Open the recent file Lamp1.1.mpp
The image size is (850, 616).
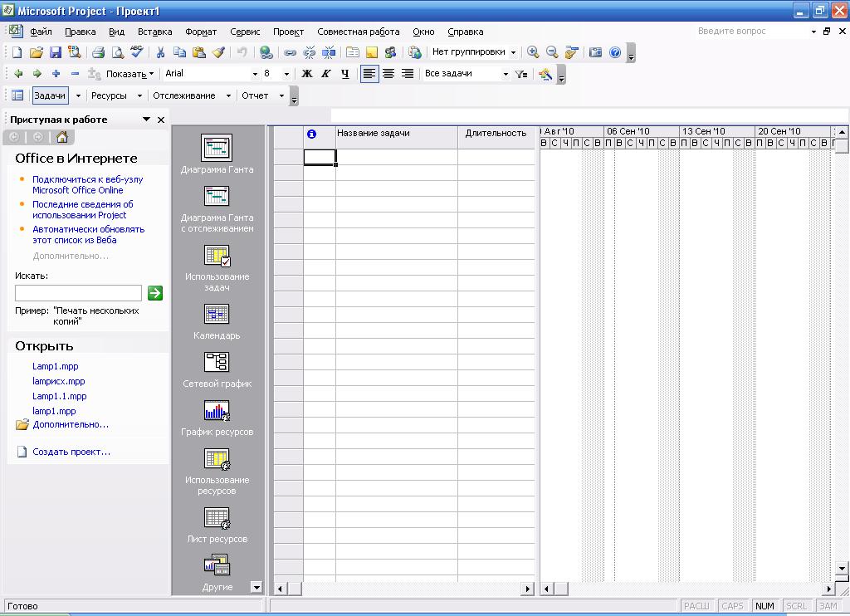click(60, 396)
